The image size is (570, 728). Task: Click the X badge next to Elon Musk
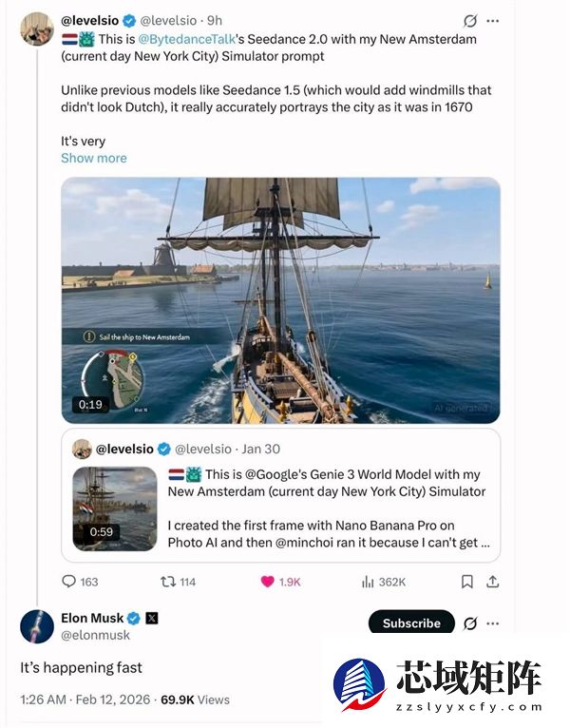click(152, 618)
